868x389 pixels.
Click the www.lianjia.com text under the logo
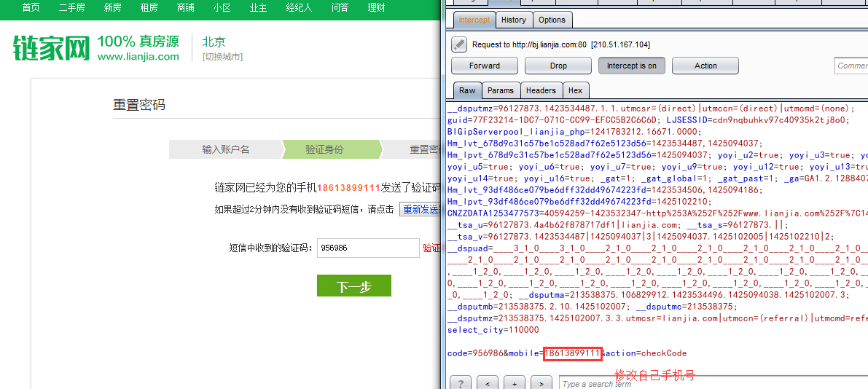point(138,56)
